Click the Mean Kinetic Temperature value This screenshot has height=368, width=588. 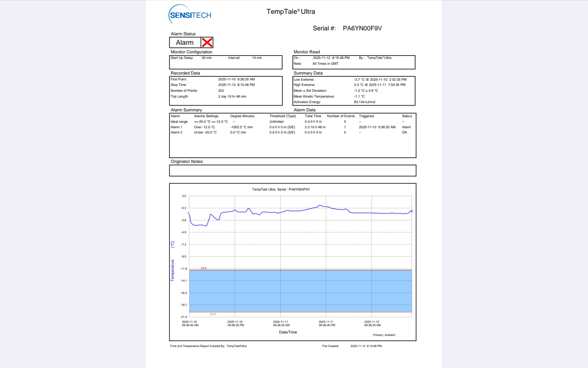[359, 96]
